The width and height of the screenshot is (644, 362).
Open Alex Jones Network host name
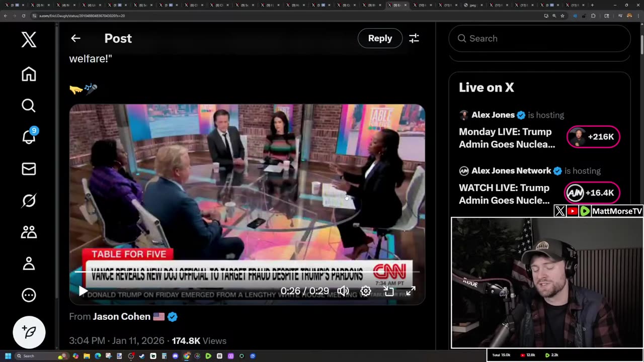click(511, 171)
